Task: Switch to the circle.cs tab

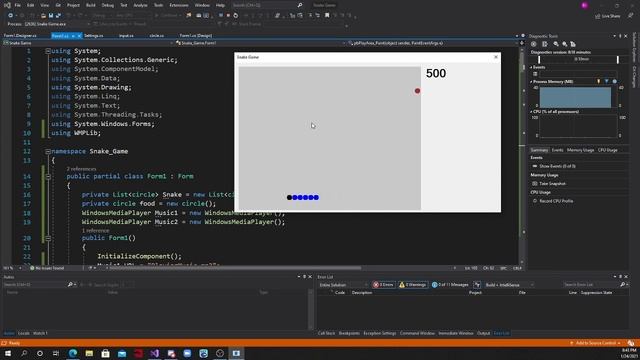Action: click(157, 36)
